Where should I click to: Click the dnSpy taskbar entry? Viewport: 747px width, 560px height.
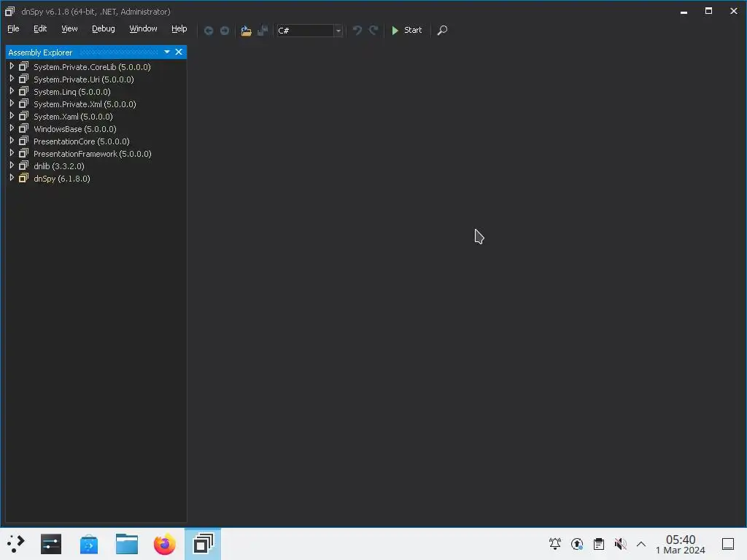[203, 544]
